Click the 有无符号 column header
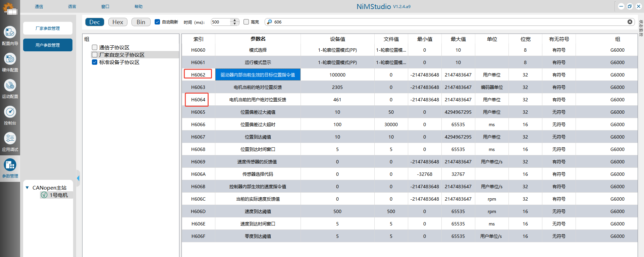 [559, 39]
